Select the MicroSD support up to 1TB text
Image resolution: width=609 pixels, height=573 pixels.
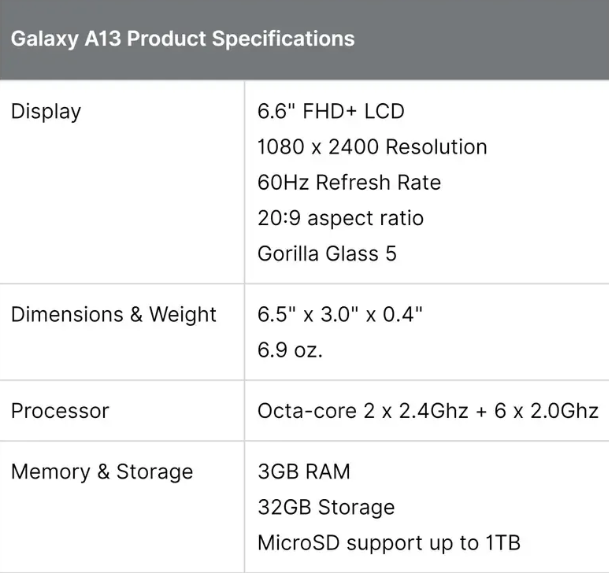pyautogui.click(x=389, y=543)
